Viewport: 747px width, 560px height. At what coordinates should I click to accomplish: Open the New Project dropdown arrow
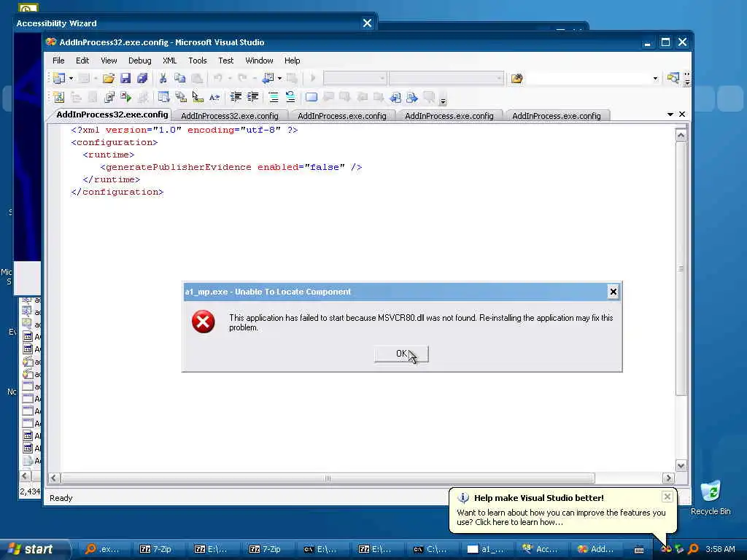point(71,78)
